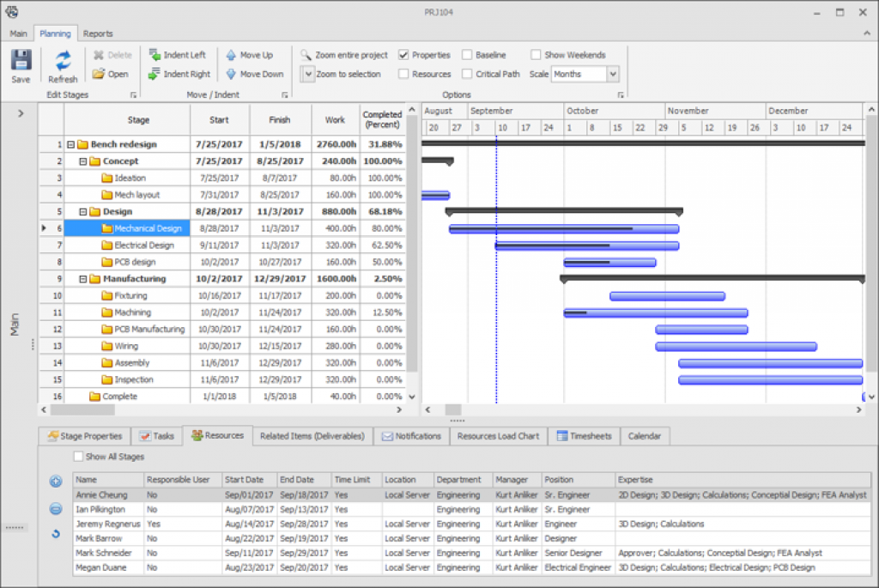Open the Timesheets tab

tap(584, 436)
